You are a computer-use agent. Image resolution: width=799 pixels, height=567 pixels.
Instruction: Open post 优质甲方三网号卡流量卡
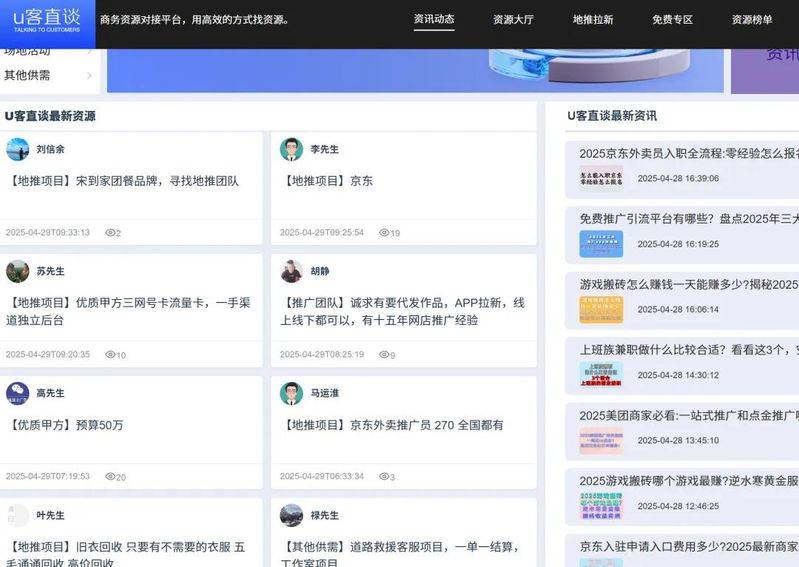[x=128, y=311]
